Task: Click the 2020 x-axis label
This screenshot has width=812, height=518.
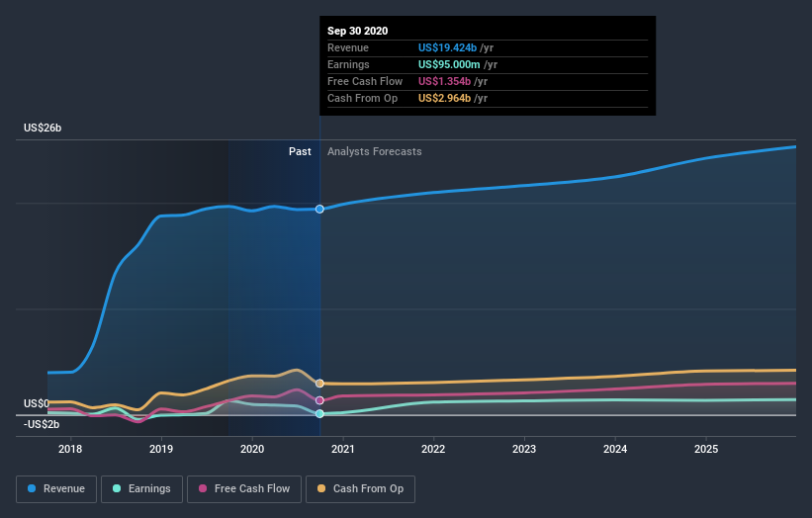Action: pos(252,449)
